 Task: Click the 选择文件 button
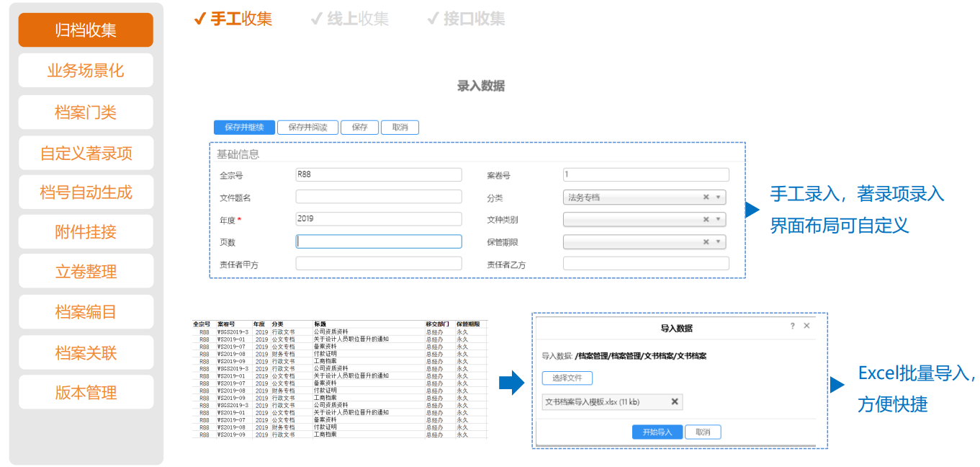click(567, 378)
